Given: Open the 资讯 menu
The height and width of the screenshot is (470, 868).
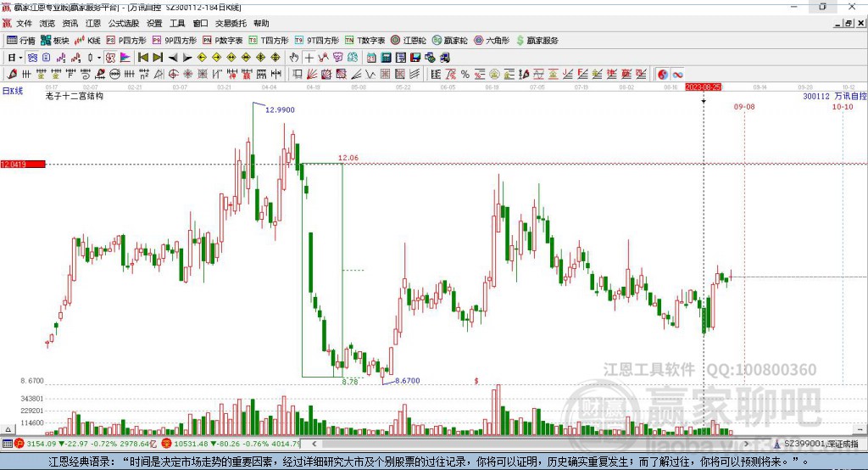Looking at the screenshot, I should 70,23.
